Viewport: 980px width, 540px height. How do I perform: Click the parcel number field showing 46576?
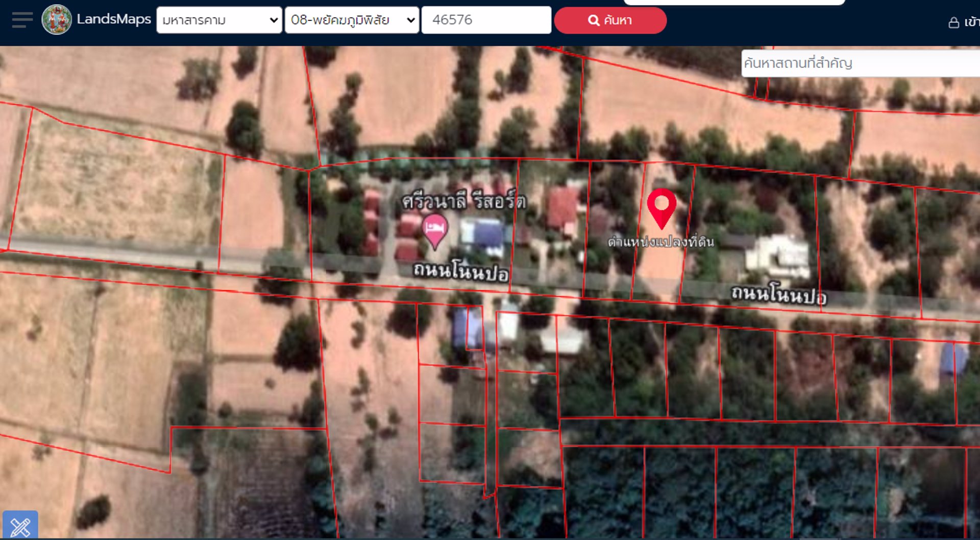click(x=486, y=20)
